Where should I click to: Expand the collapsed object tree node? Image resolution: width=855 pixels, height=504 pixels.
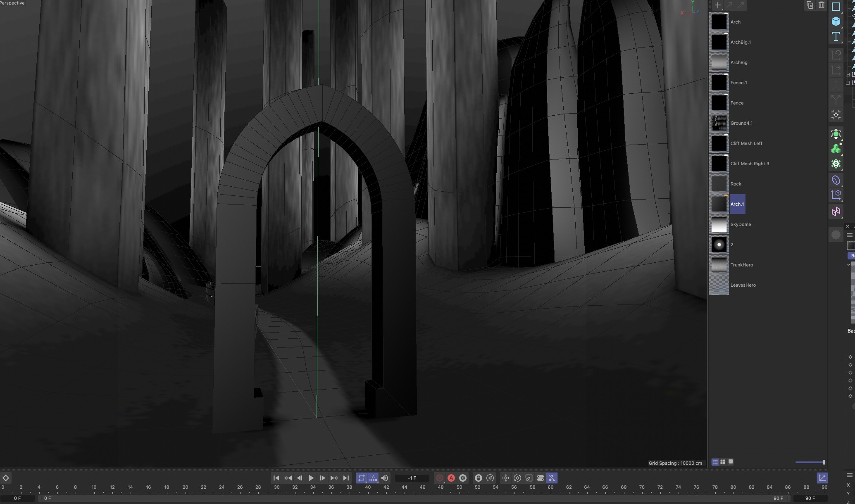[848, 75]
